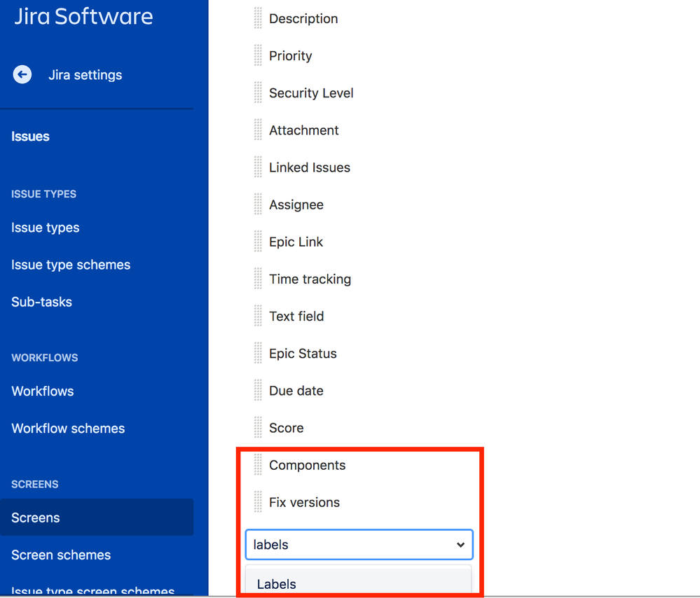Click the WORKFLOWS section heading

coord(45,357)
